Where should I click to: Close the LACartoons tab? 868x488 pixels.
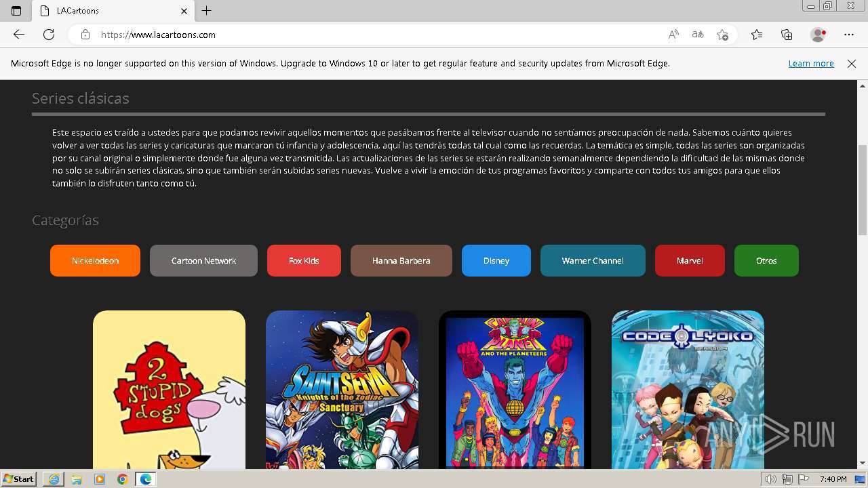coord(184,11)
